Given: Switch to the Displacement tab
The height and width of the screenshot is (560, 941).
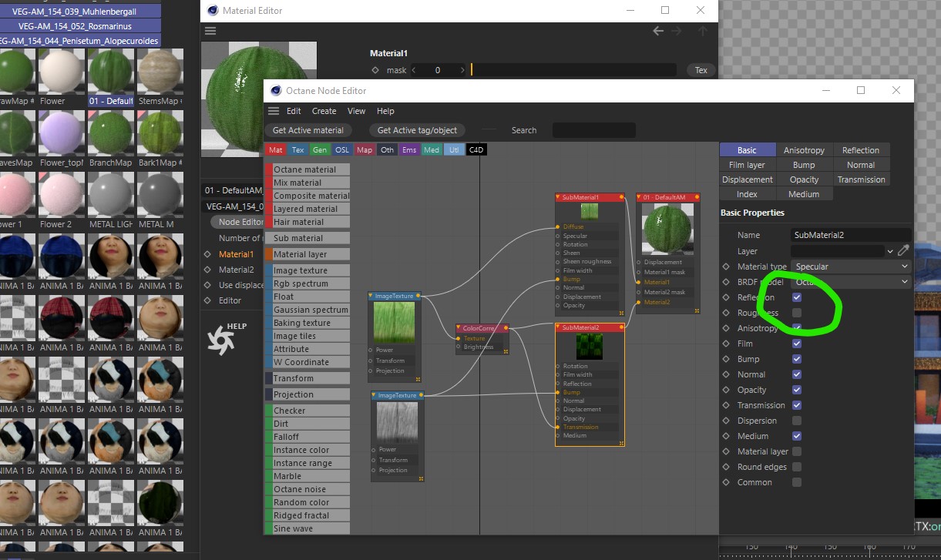Looking at the screenshot, I should [x=747, y=179].
